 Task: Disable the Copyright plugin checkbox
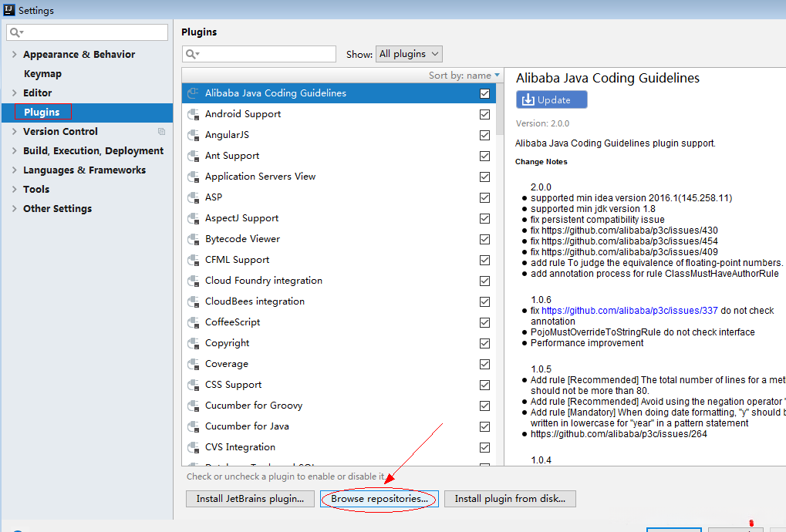point(484,343)
